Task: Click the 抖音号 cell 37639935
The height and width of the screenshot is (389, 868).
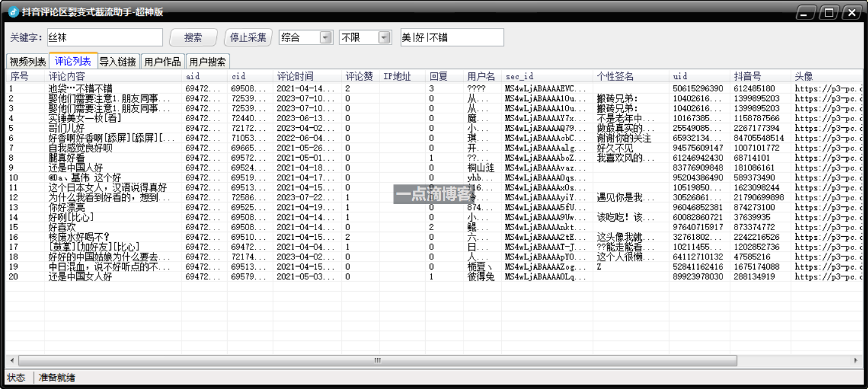Action: click(x=752, y=217)
